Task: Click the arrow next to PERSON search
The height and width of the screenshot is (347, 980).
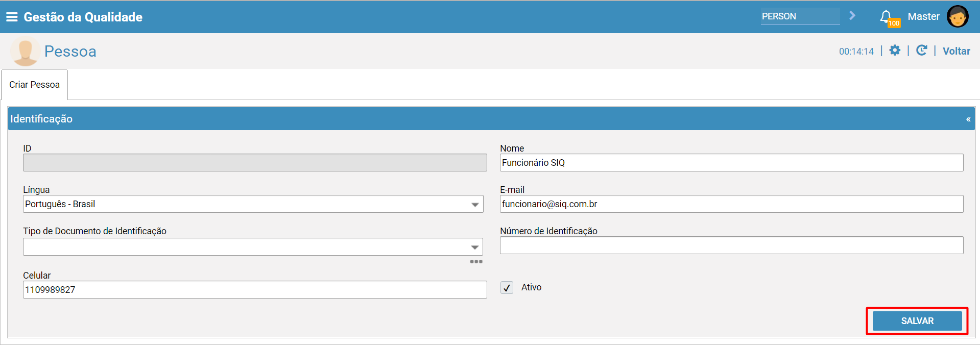Action: pyautogui.click(x=852, y=16)
